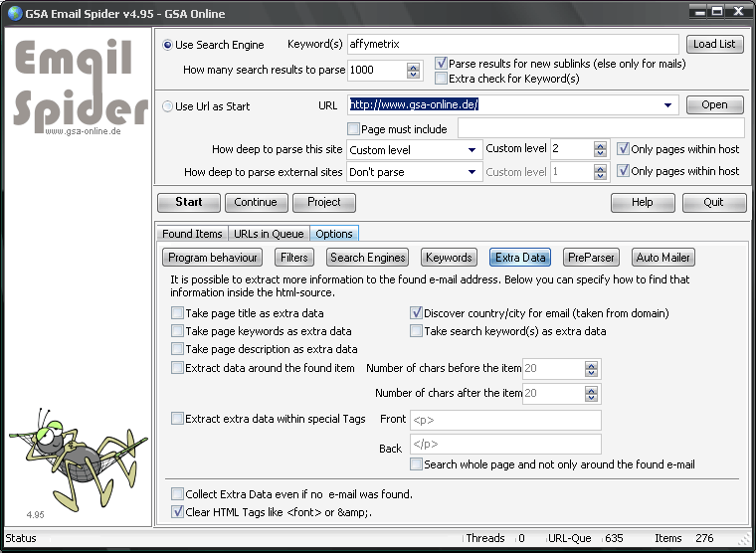756x553 pixels.
Task: Click www.gsa-online.de link under logo
Action: (83, 131)
